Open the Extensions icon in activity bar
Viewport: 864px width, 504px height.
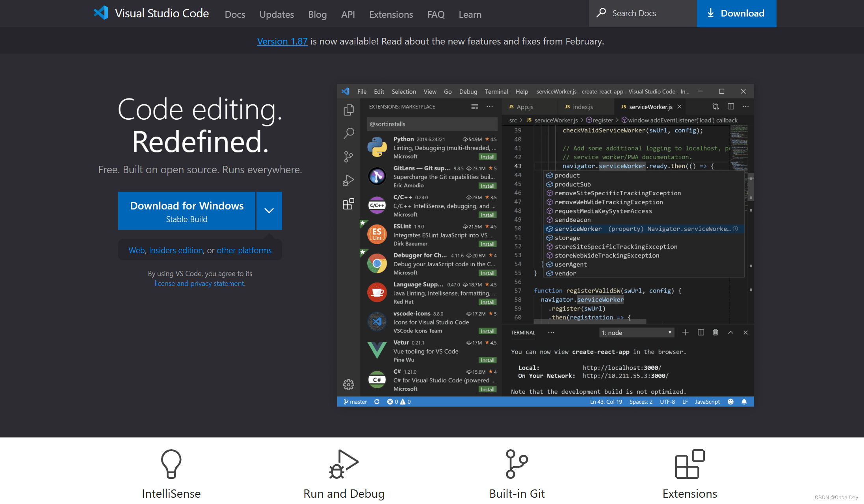(x=349, y=204)
